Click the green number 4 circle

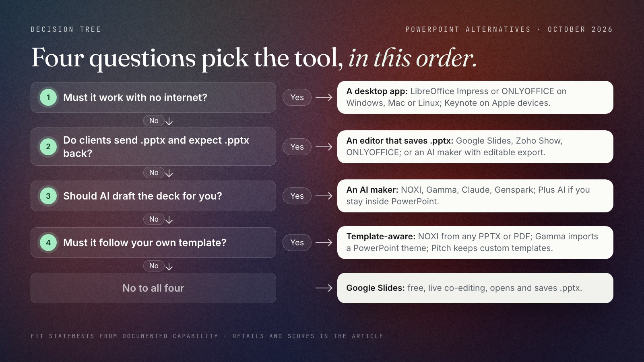(x=48, y=243)
